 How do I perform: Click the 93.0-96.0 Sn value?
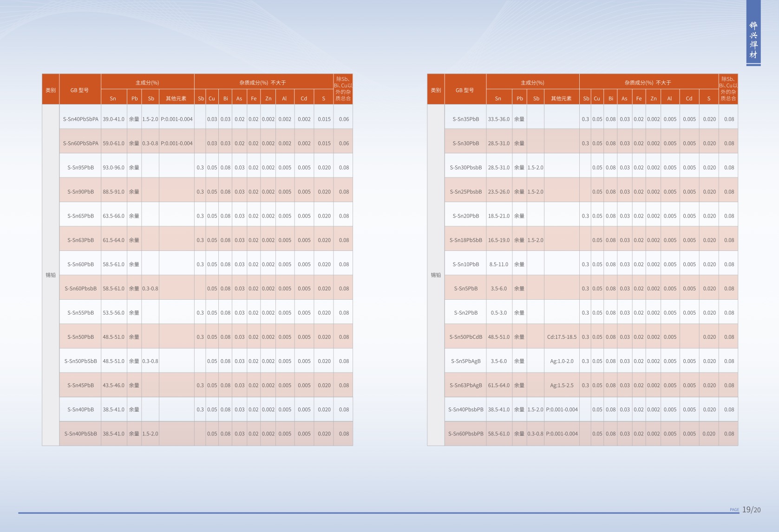pyautogui.click(x=114, y=167)
